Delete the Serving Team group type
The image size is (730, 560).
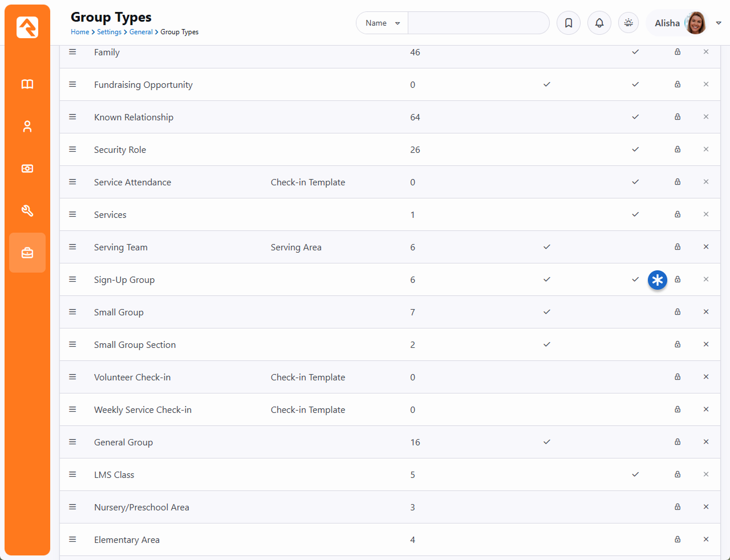706,247
